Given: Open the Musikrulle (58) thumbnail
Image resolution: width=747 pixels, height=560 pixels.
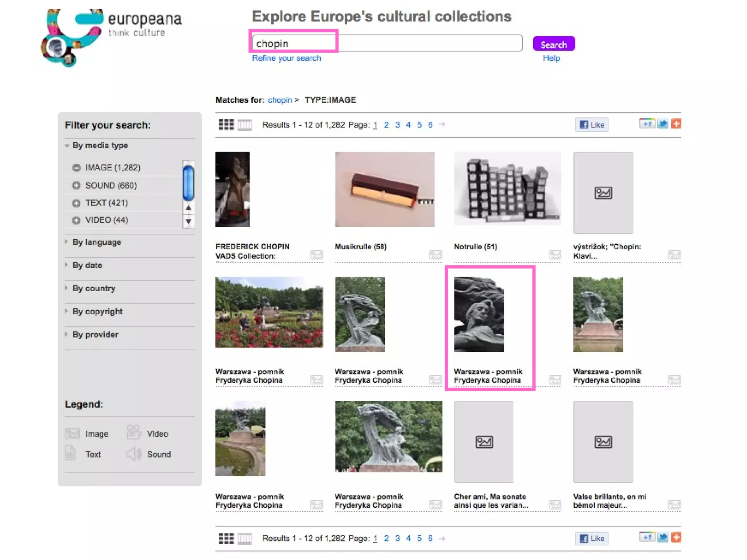Looking at the screenshot, I should point(384,189).
